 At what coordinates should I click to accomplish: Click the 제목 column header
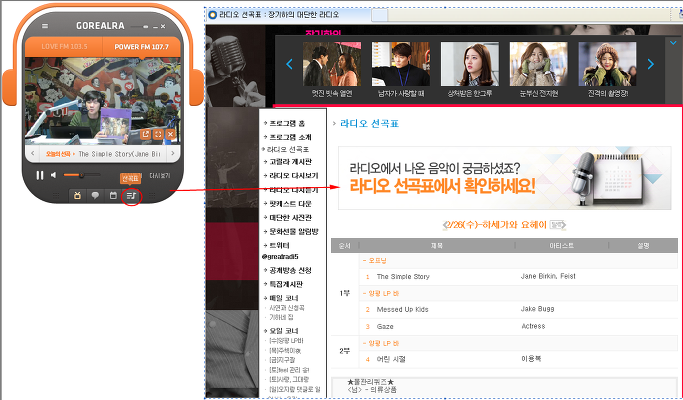(437, 246)
